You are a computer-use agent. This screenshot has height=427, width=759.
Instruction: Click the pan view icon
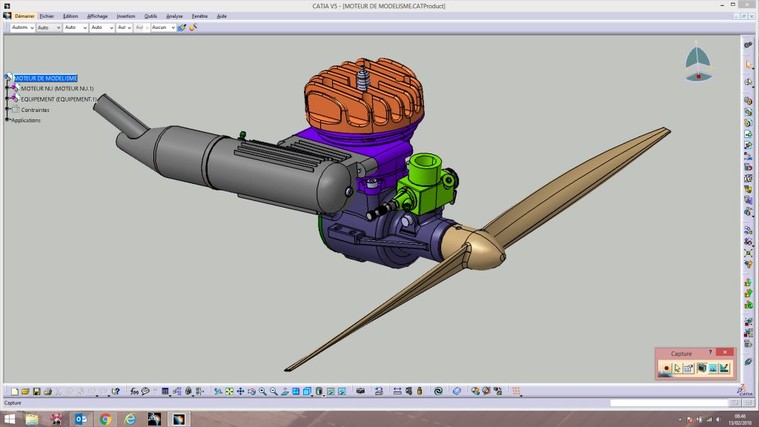[x=240, y=391]
